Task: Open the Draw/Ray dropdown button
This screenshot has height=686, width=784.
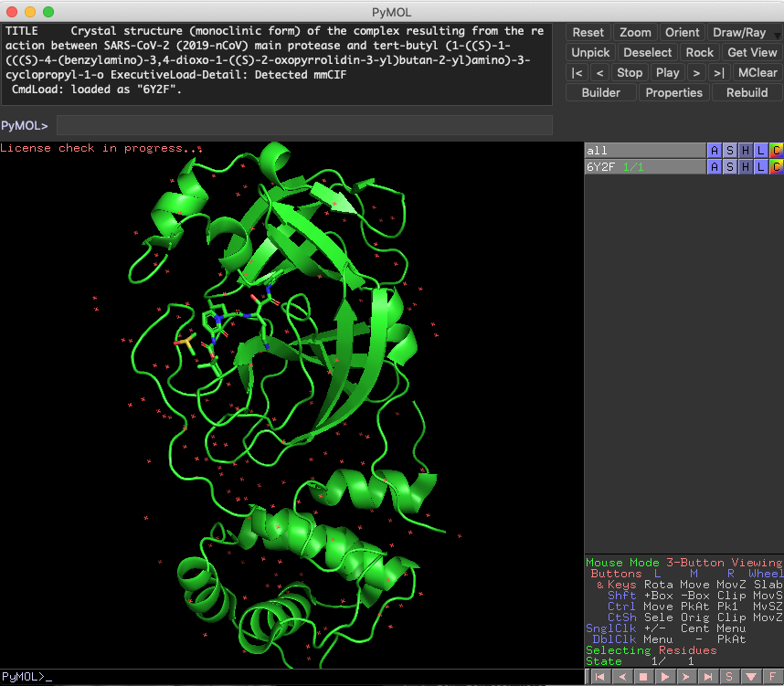Action: [x=744, y=33]
